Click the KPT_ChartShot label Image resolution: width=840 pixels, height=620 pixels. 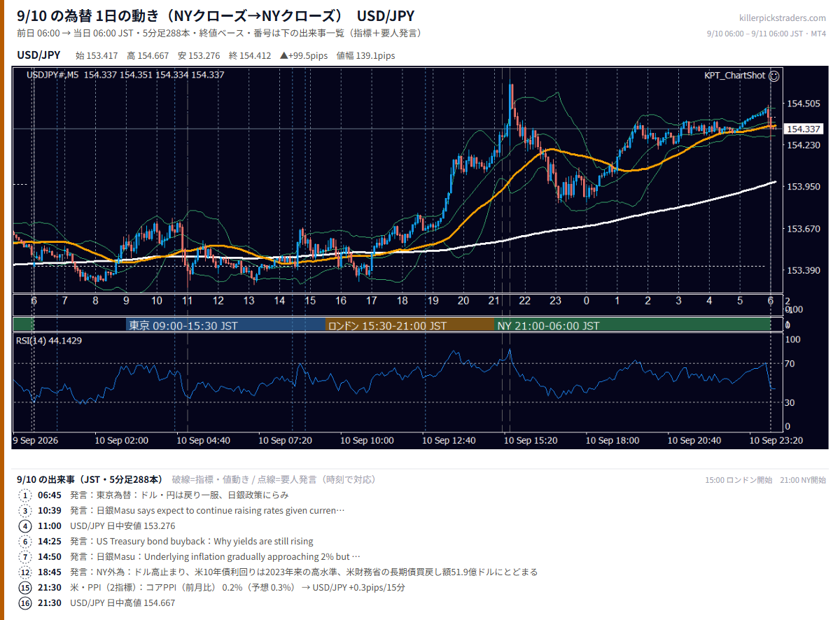click(734, 76)
